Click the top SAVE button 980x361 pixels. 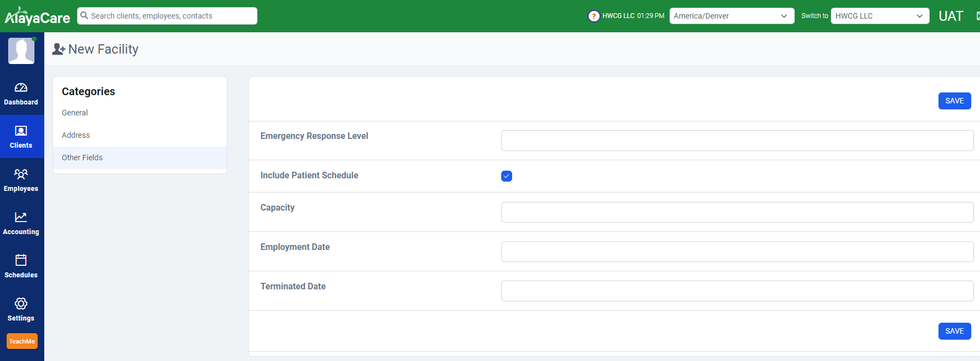pos(954,101)
